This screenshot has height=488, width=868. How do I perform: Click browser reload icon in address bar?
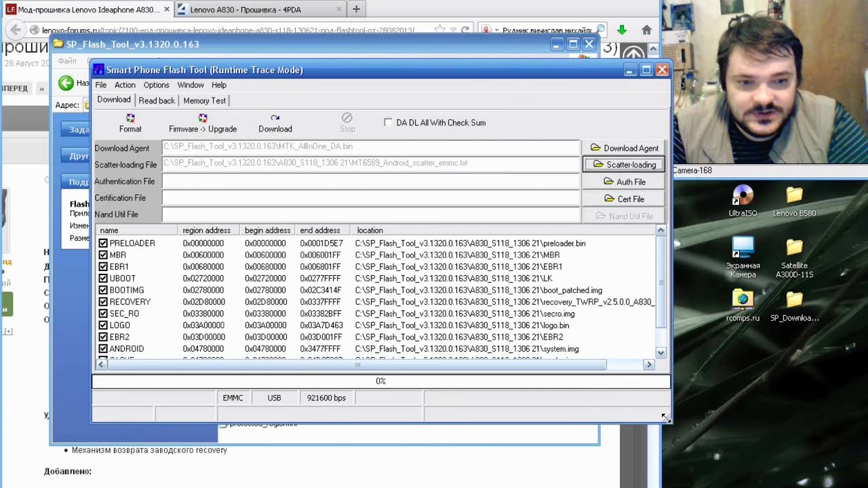(465, 30)
